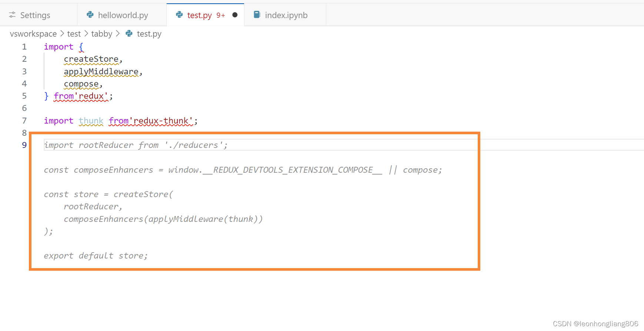Click the import keyword on line 7
Viewport: 644px width, 331px height.
[59, 121]
